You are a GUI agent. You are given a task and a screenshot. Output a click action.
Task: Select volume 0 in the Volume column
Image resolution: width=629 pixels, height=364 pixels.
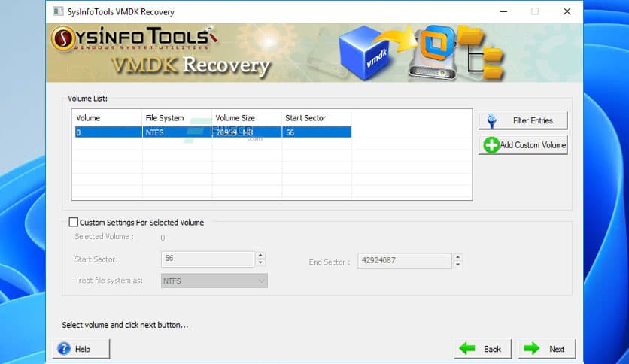[108, 132]
